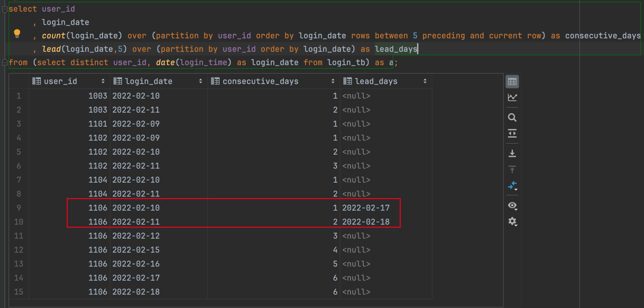The image size is (644, 308).
Task: Sort by login_date column arrows
Action: tap(201, 81)
